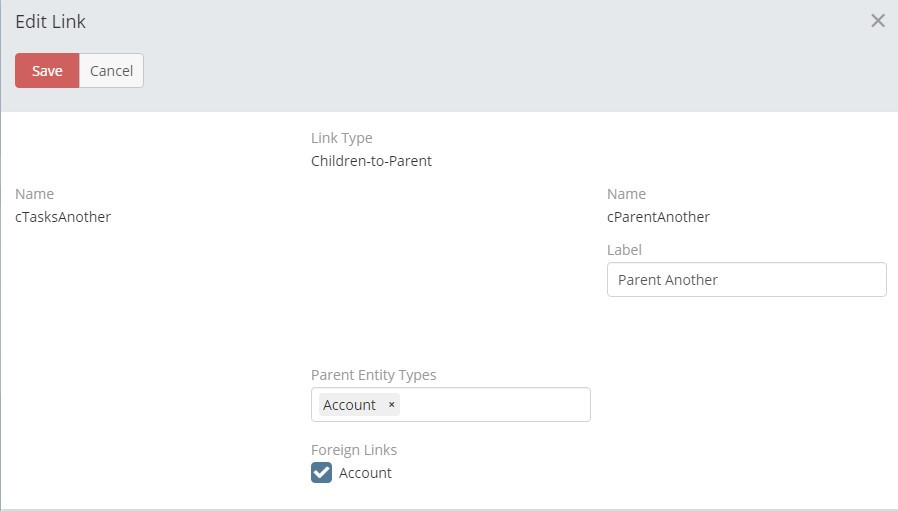
Task: Open the Parent Entity Types selector
Action: click(x=495, y=405)
